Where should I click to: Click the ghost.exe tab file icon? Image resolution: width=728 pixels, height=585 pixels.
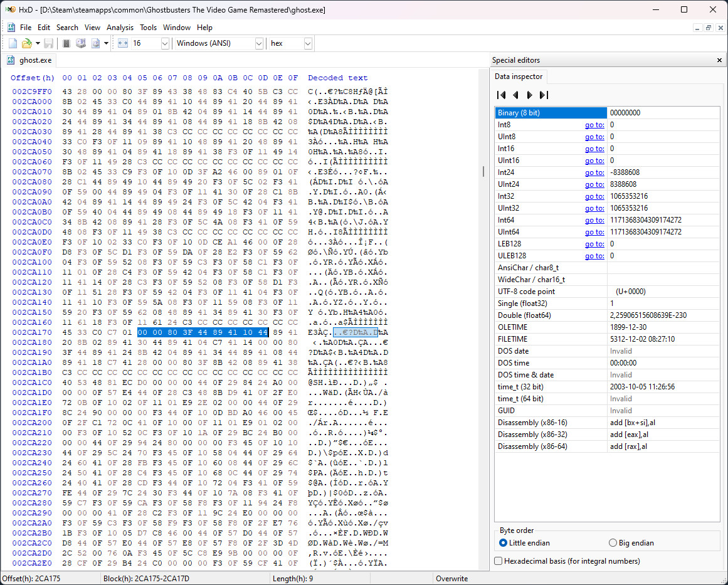pos(11,60)
